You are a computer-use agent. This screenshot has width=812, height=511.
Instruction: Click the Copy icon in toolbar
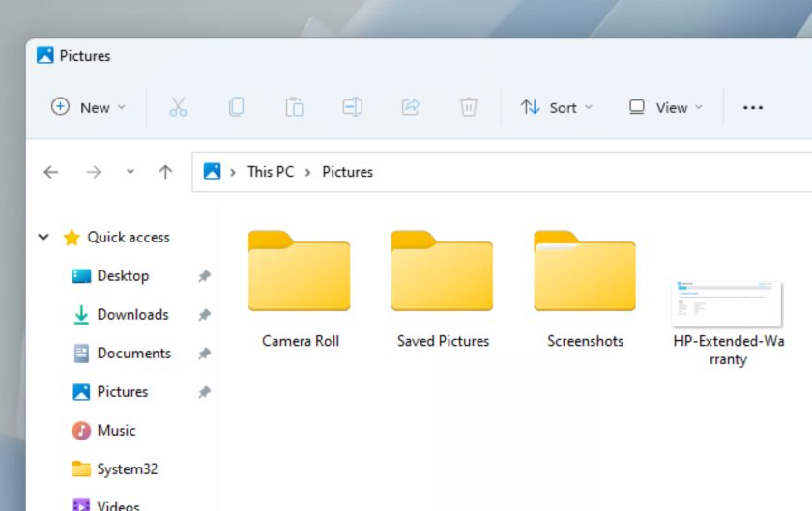[236, 107]
